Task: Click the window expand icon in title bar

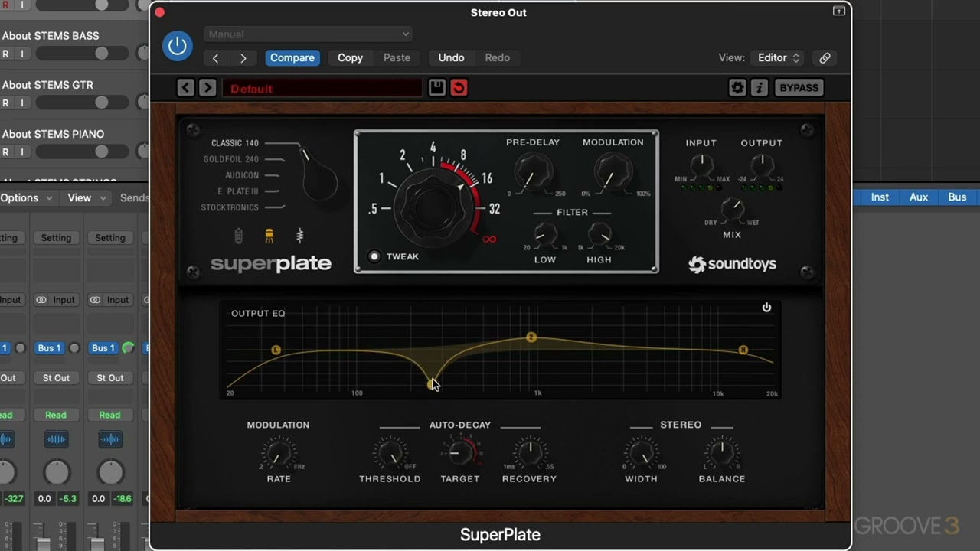Action: click(839, 11)
